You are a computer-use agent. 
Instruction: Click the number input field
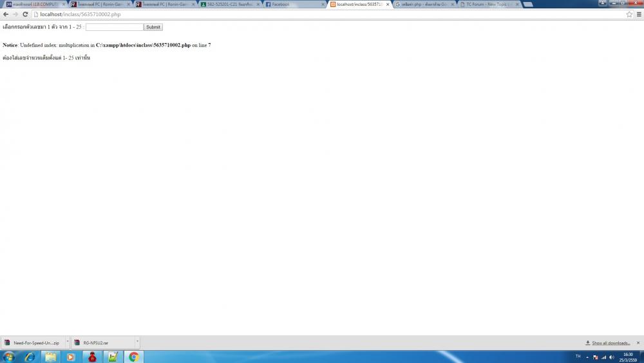(x=115, y=27)
